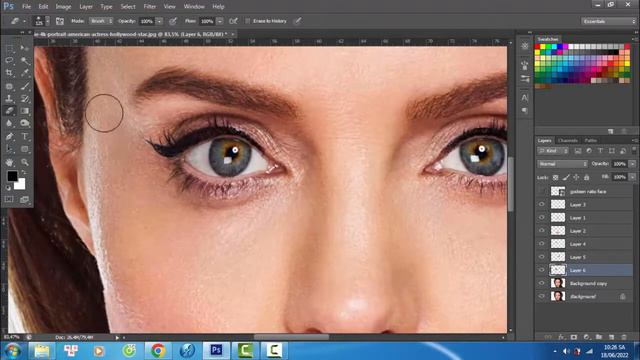Open the layer blend mode Normal dropdown
640x360 pixels.
(562, 164)
